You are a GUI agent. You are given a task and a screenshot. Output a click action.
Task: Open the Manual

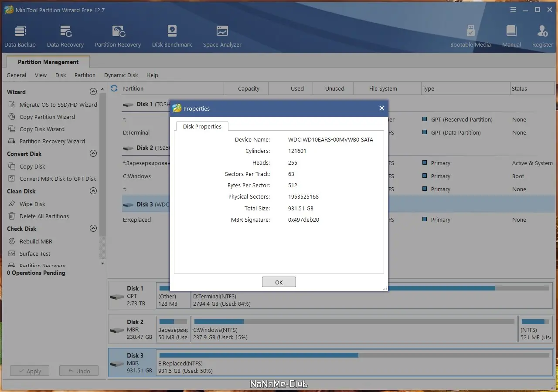click(x=511, y=37)
